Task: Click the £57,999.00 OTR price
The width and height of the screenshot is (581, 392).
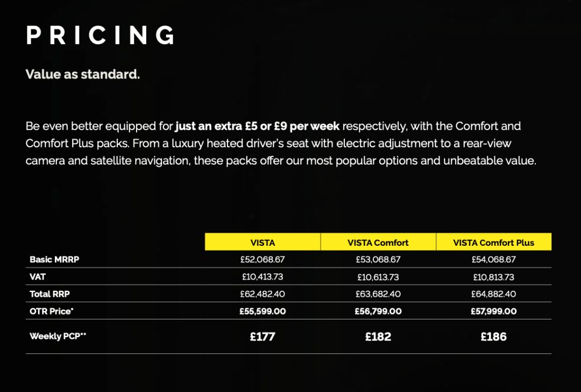Action: coord(494,311)
